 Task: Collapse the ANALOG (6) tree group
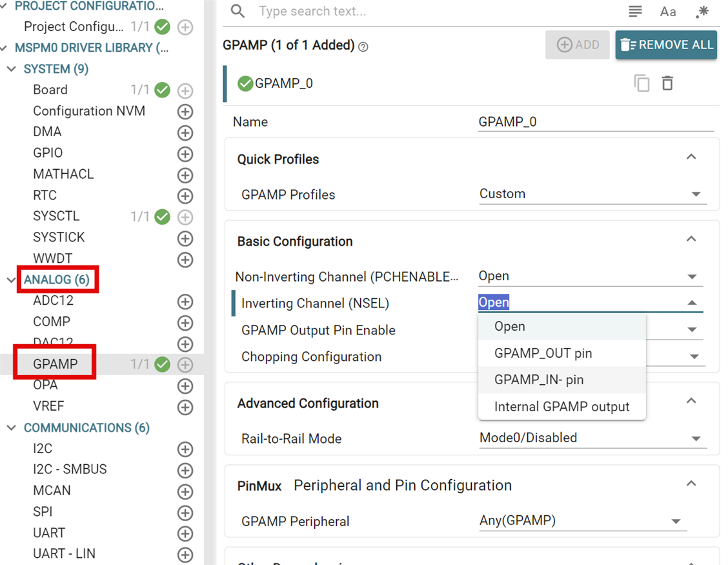(x=12, y=280)
